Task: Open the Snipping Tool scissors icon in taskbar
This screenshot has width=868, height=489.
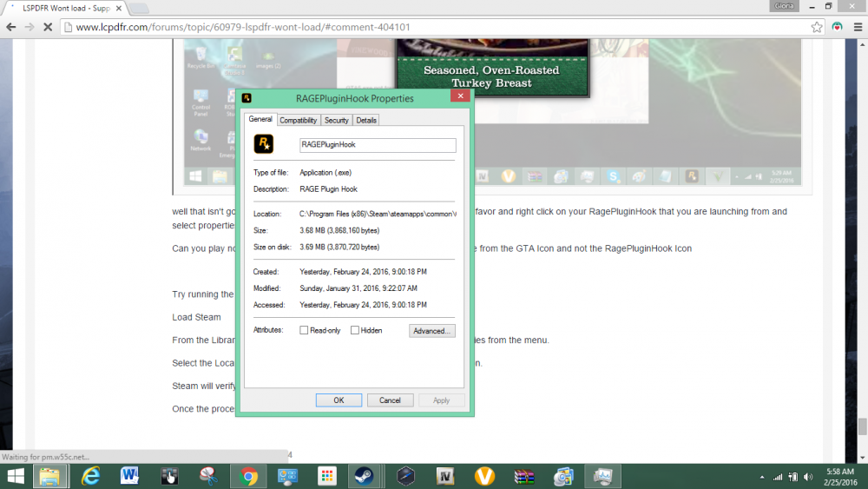Action: click(x=208, y=476)
